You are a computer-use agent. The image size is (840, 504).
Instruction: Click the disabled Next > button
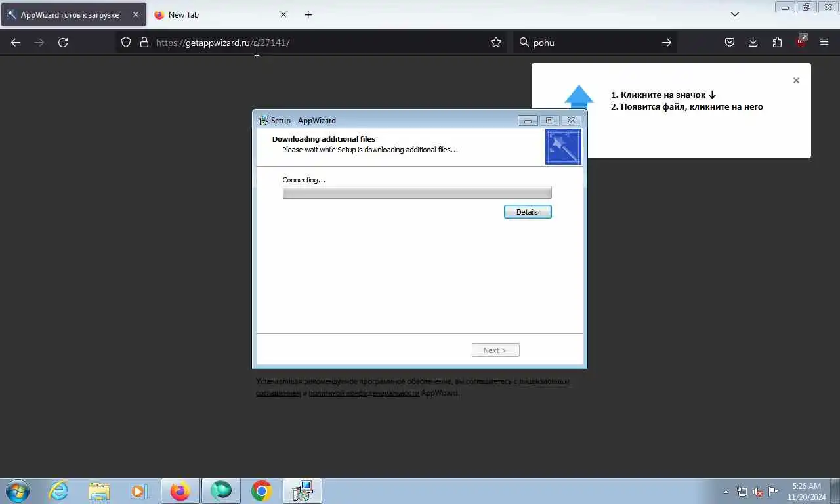495,350
